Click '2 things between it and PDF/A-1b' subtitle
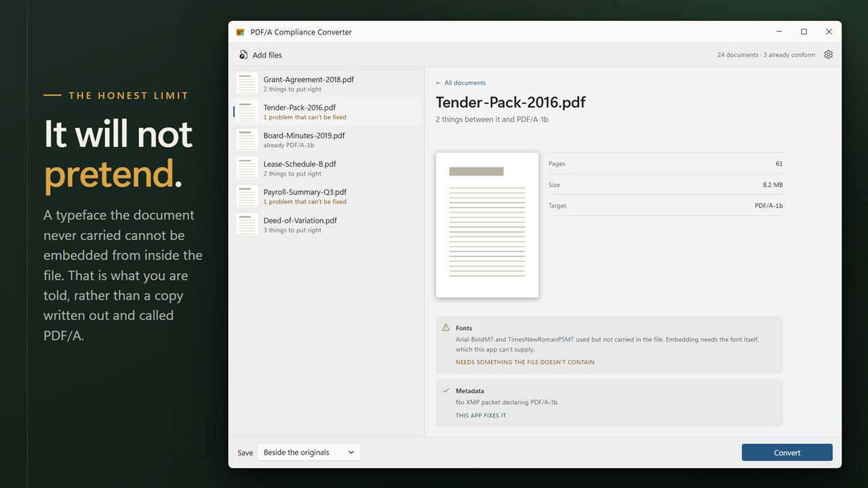Screen dimensions: 868x488 pyautogui.click(x=492, y=119)
